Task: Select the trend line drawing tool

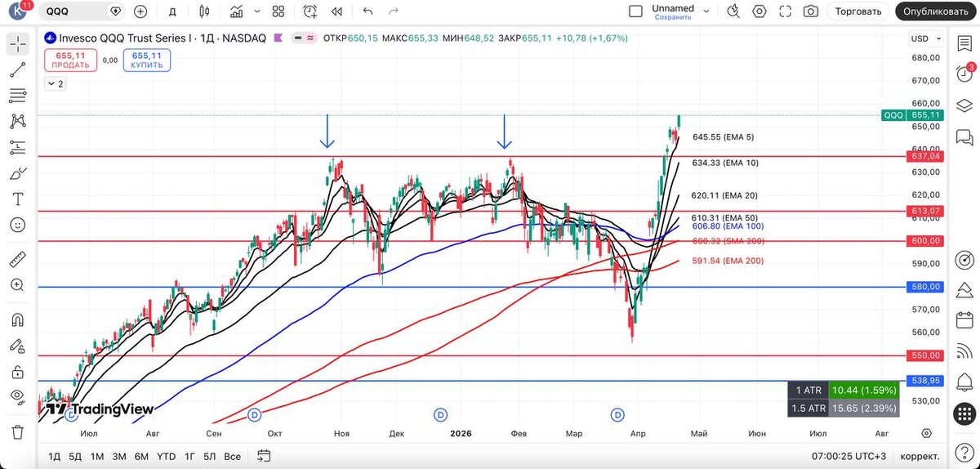Action: (17, 70)
